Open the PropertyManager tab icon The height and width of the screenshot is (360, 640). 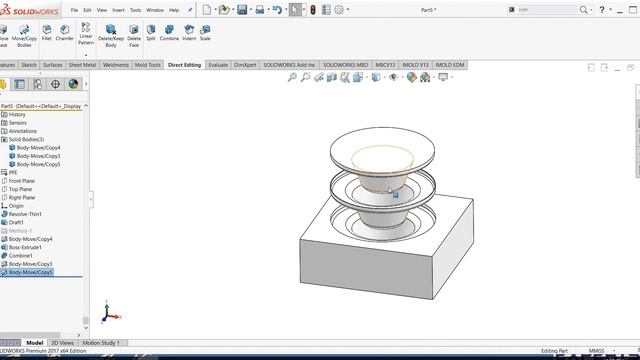click(19, 84)
